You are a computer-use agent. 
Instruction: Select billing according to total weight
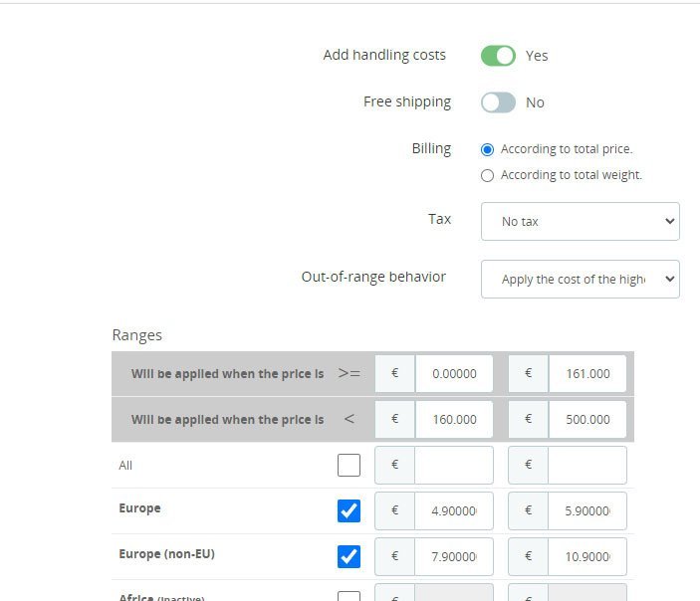487,175
